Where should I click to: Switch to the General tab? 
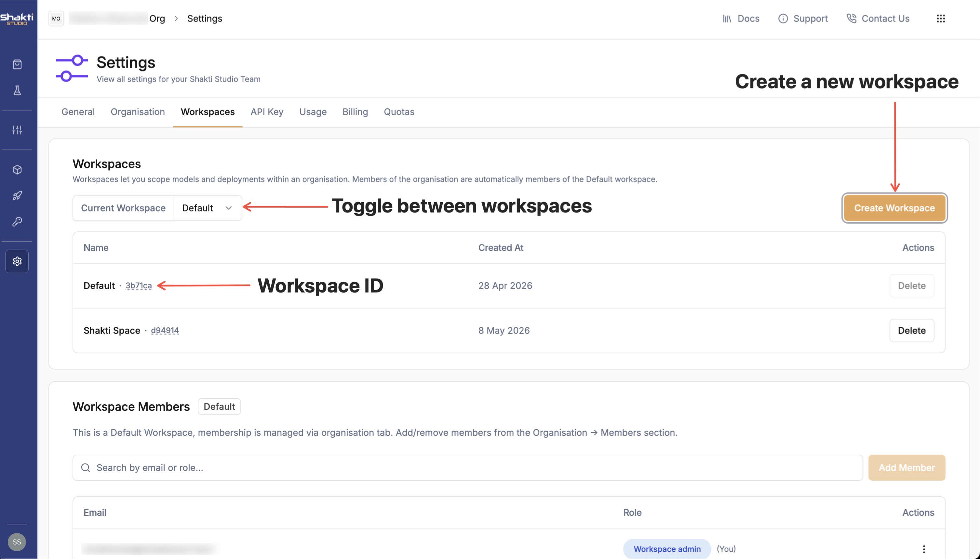78,112
